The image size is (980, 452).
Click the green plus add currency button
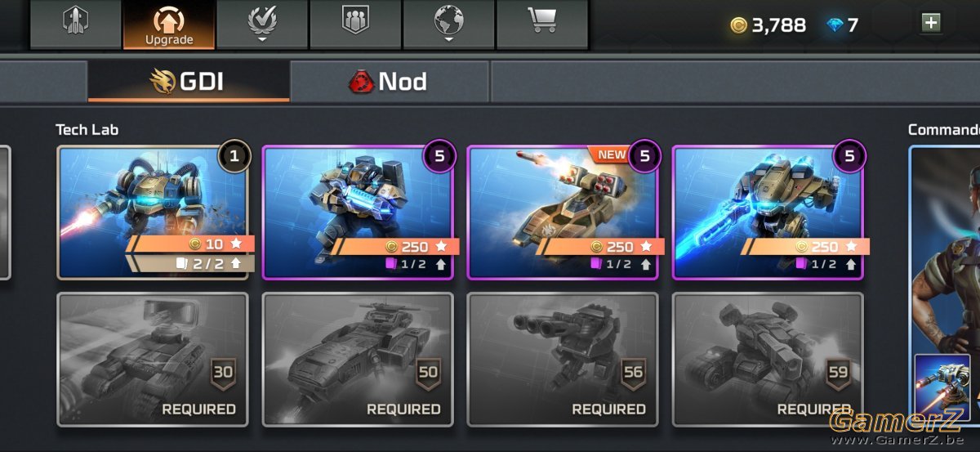point(930,23)
